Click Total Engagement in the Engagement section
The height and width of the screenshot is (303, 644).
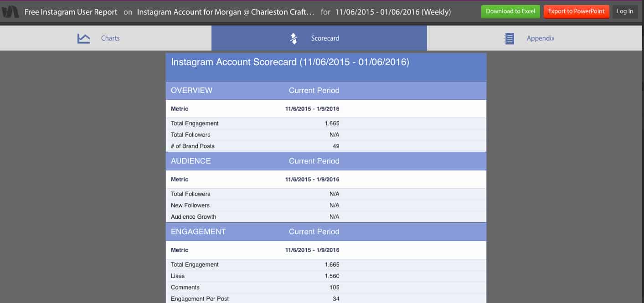[x=195, y=265]
